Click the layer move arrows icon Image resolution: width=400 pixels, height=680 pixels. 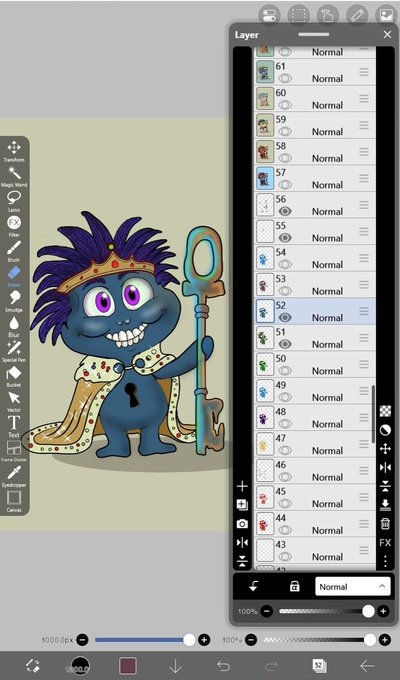click(385, 448)
